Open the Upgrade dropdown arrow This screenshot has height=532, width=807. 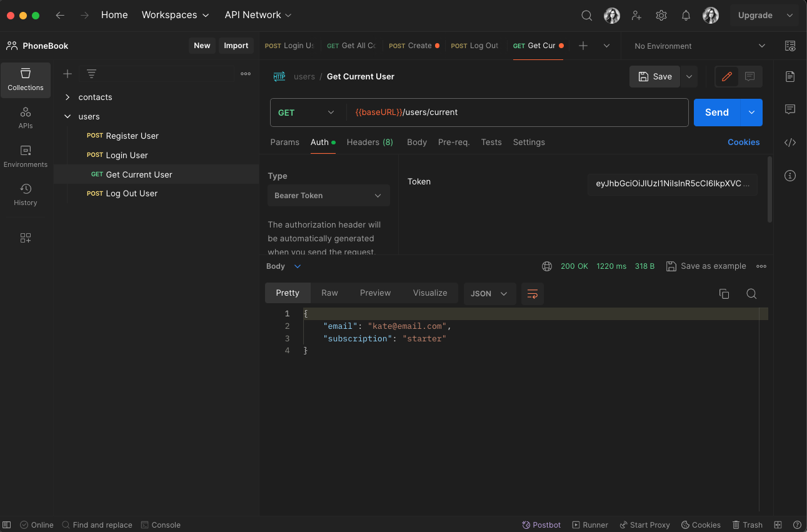point(789,16)
